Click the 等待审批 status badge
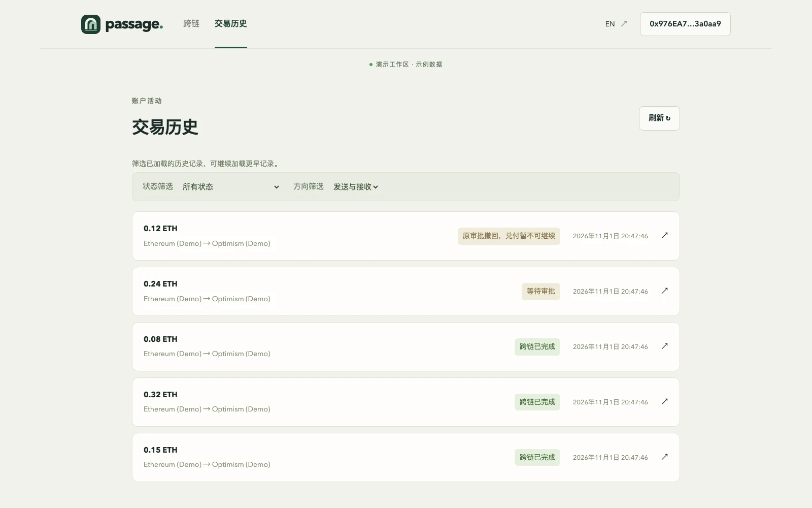The height and width of the screenshot is (508, 812). pos(541,292)
